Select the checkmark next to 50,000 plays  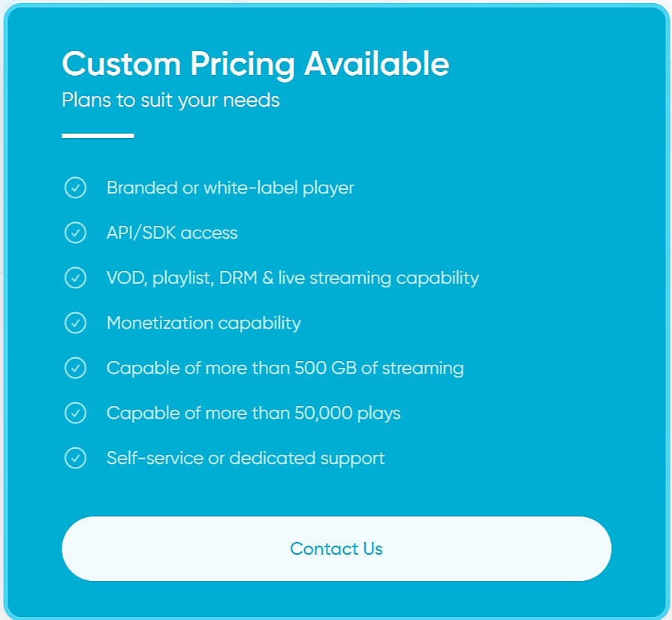(x=75, y=413)
